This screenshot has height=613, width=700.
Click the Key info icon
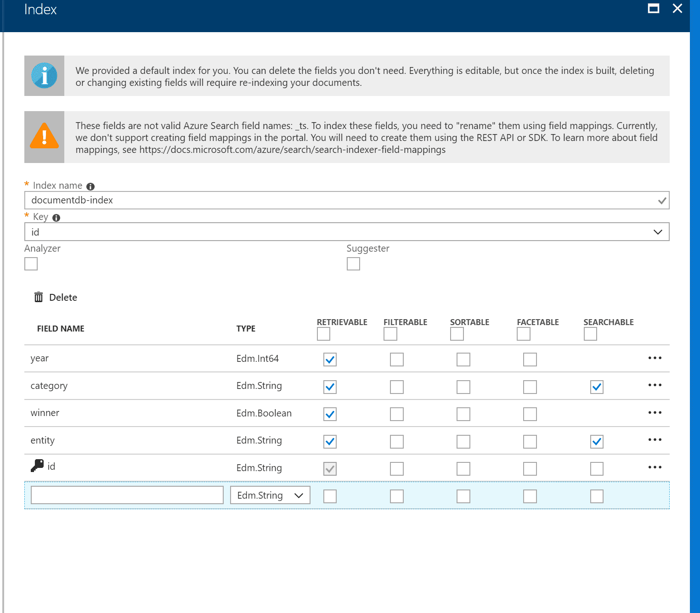click(56, 218)
